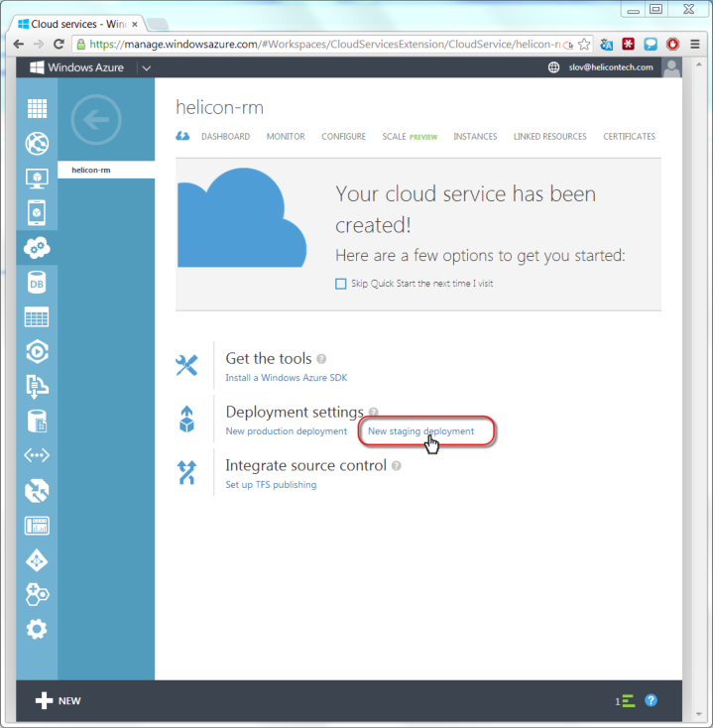This screenshot has width=713, height=728.
Task: Open Traffic Manager icon in sidebar
Action: pos(37,491)
